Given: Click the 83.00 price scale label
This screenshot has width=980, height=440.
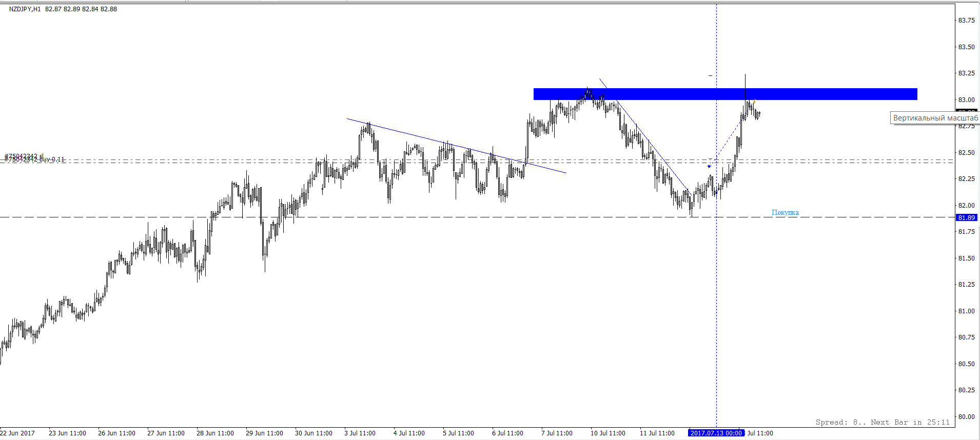Looking at the screenshot, I should coord(966,99).
